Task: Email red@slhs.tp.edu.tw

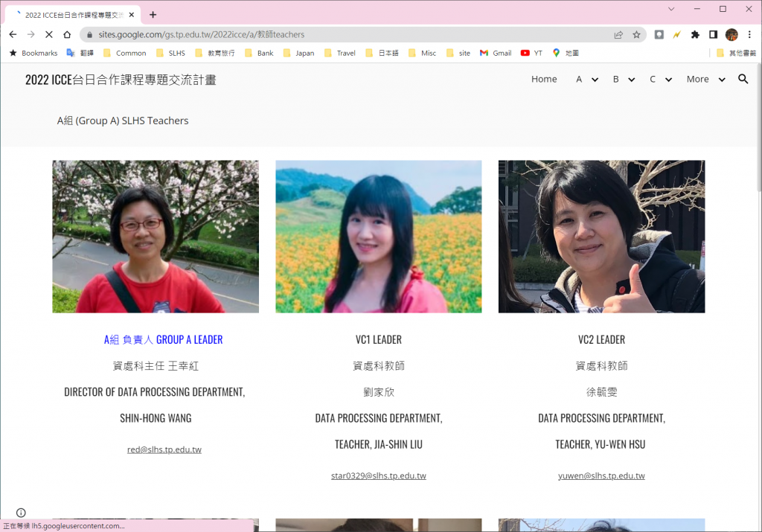Action: (x=164, y=450)
